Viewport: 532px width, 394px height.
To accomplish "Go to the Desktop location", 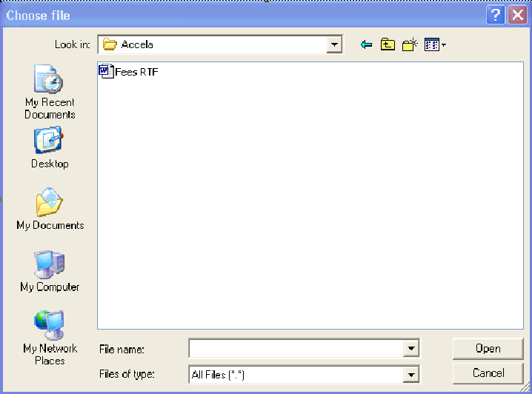I will point(50,147).
